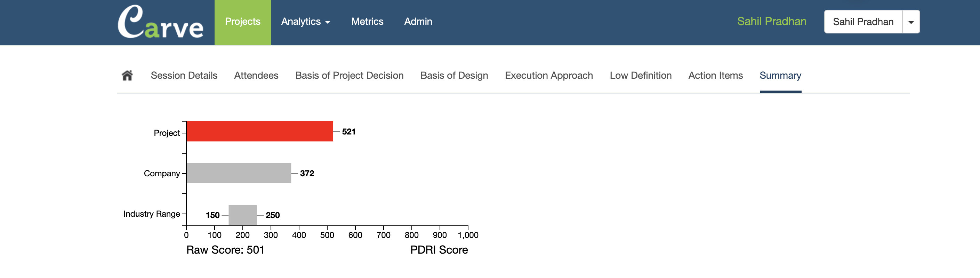The height and width of the screenshot is (278, 980).
Task: Open the user dropdown caret
Action: click(x=911, y=22)
